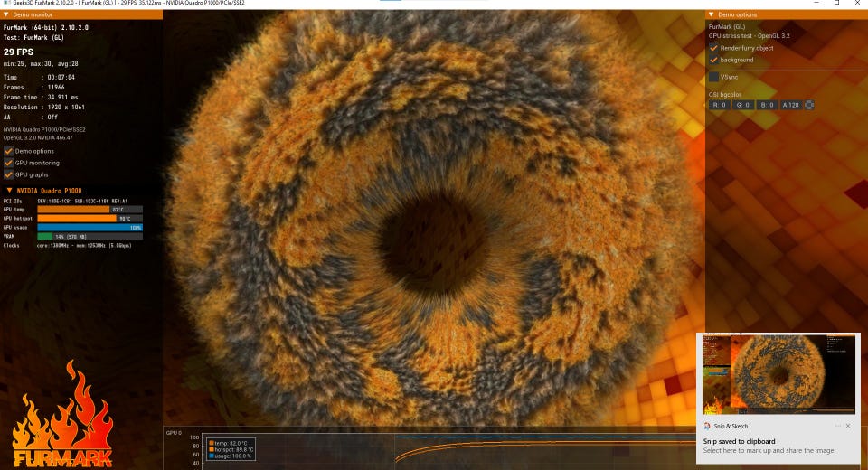Click the B: 0 color value field
The height and width of the screenshot is (470, 868).
point(767,105)
